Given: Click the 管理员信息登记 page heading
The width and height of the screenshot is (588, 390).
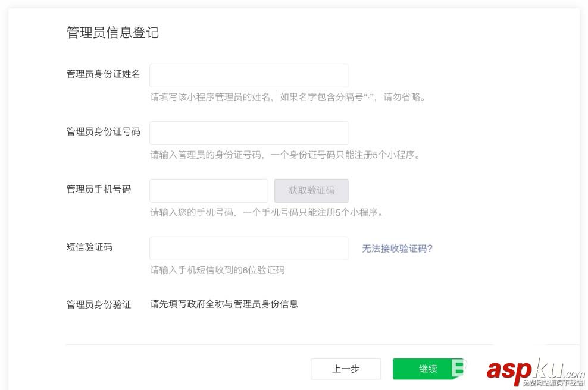Looking at the screenshot, I should (112, 33).
